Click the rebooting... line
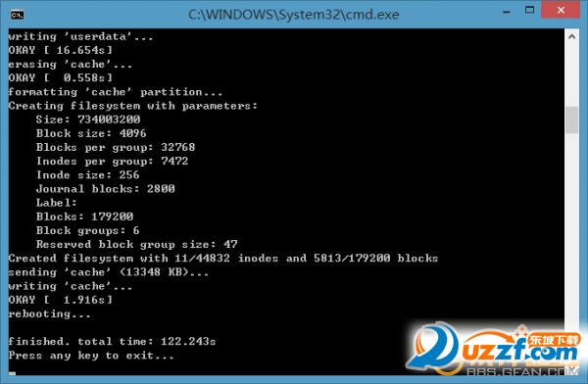This screenshot has height=384, width=588. (50, 313)
